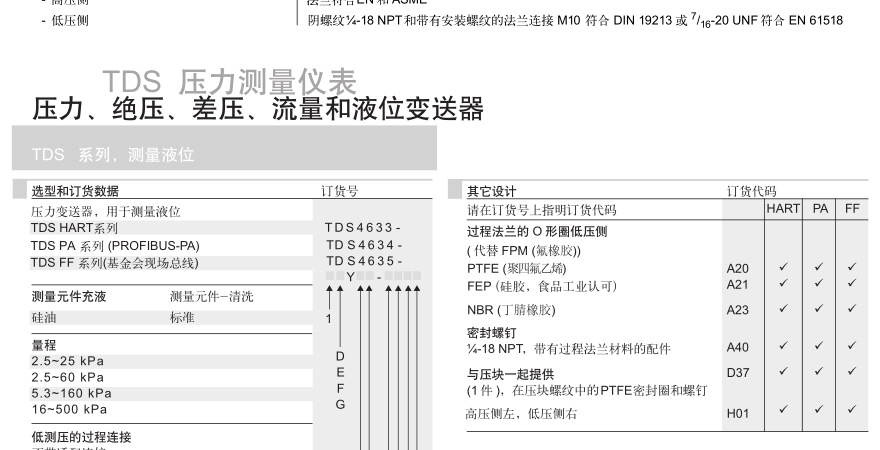Click the "PA" column header
This screenshot has height=450, width=880.
[820, 209]
